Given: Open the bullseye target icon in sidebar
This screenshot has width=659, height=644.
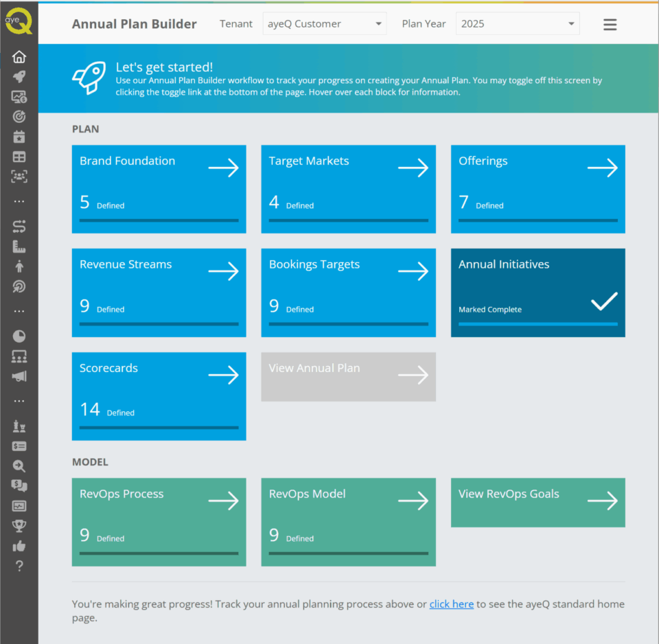Looking at the screenshot, I should pos(19,117).
